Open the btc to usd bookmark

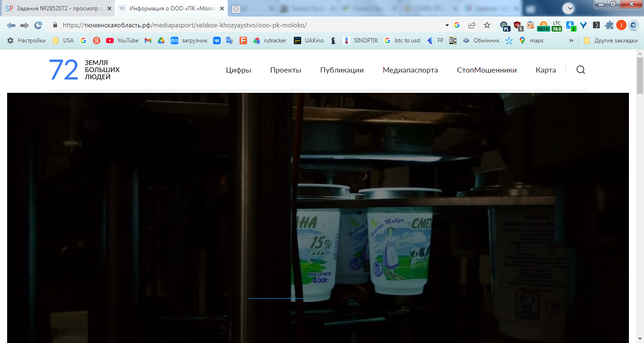[402, 41]
